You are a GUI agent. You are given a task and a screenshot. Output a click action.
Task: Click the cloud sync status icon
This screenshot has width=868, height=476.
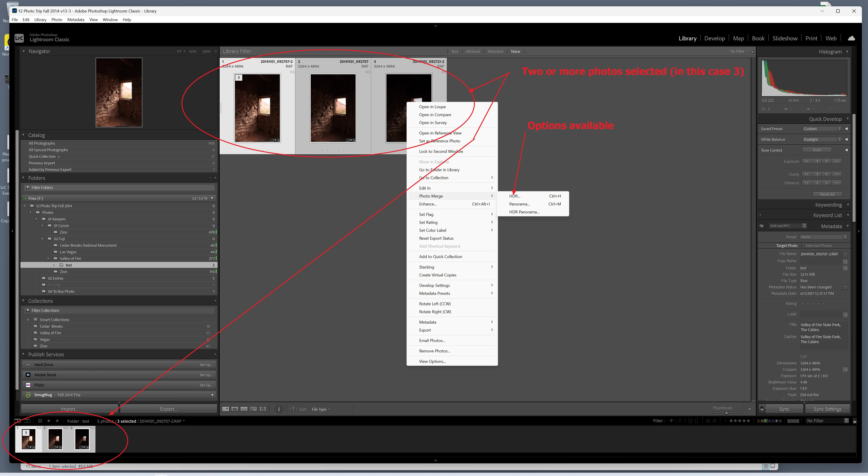click(851, 38)
